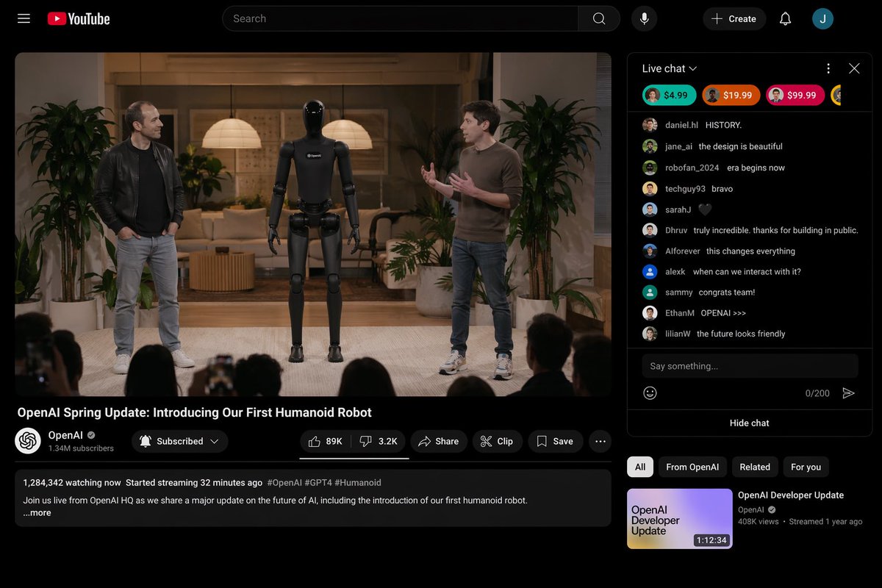882x588 pixels.
Task: Click sarahJ's chat avatar
Action: point(650,209)
